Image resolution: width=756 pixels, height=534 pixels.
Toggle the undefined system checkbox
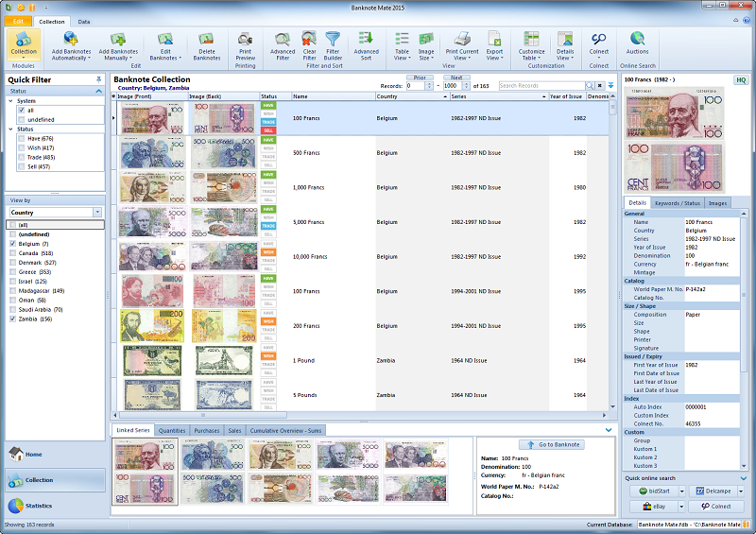coord(21,120)
